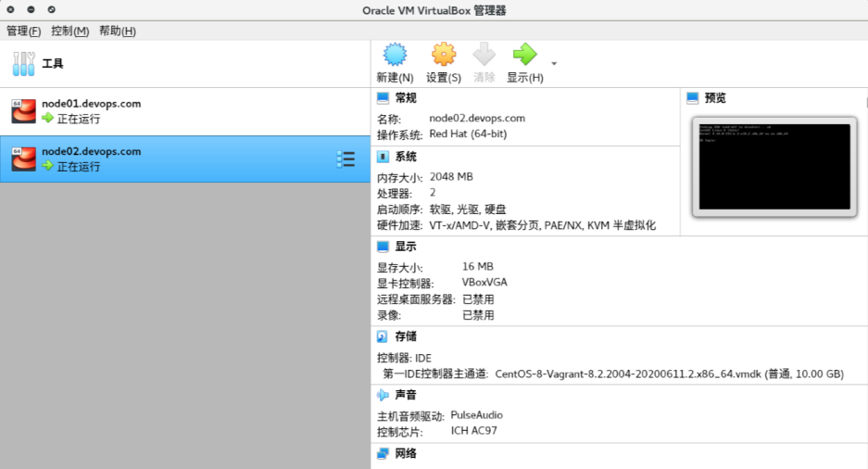Click the 常规 section icon
Image resolution: width=868 pixels, height=469 pixels.
coord(384,98)
